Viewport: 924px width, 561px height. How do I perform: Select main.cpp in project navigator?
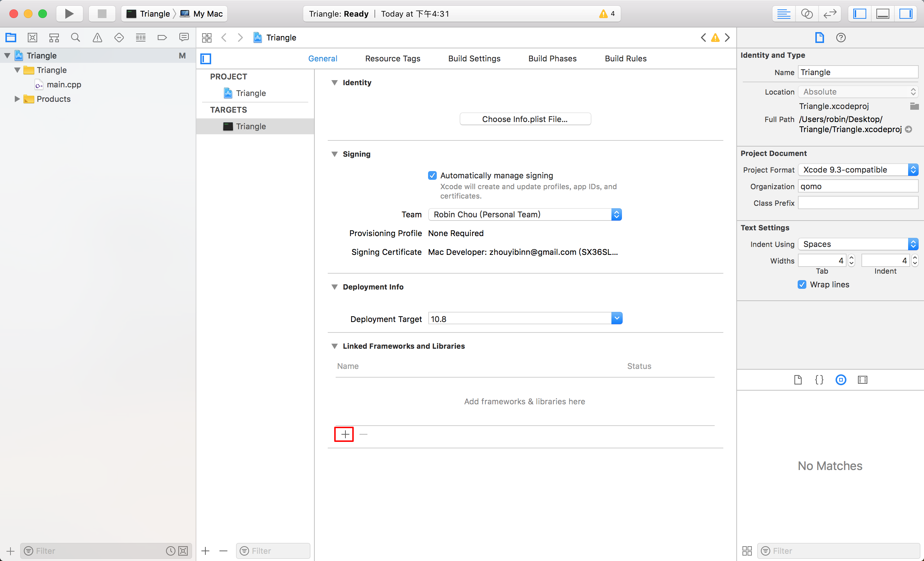pyautogui.click(x=64, y=85)
